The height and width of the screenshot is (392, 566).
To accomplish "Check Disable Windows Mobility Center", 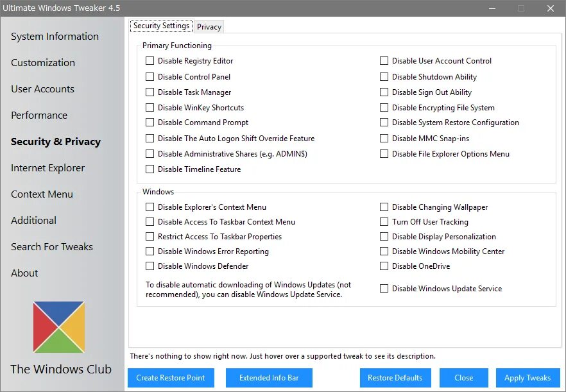I will tap(384, 251).
